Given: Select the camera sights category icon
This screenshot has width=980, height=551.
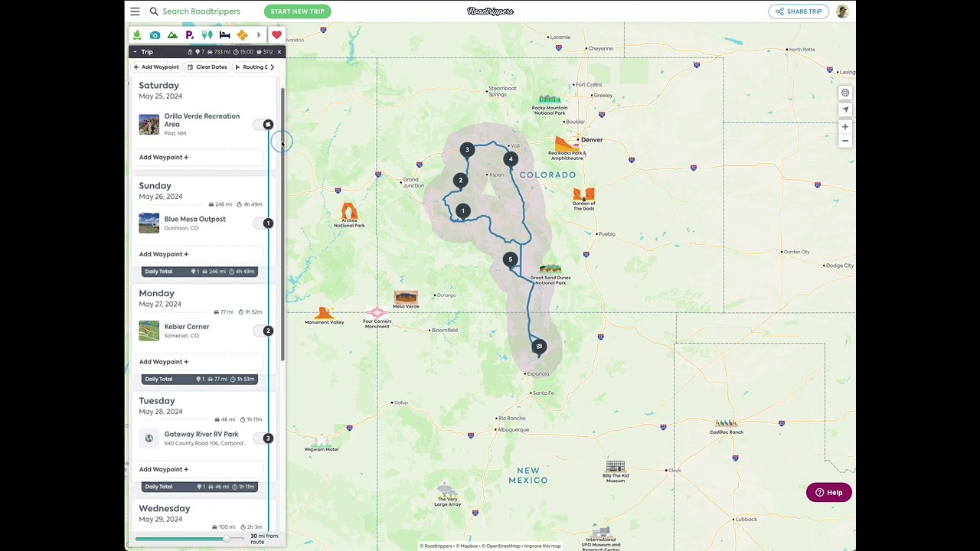Looking at the screenshot, I should pos(155,35).
